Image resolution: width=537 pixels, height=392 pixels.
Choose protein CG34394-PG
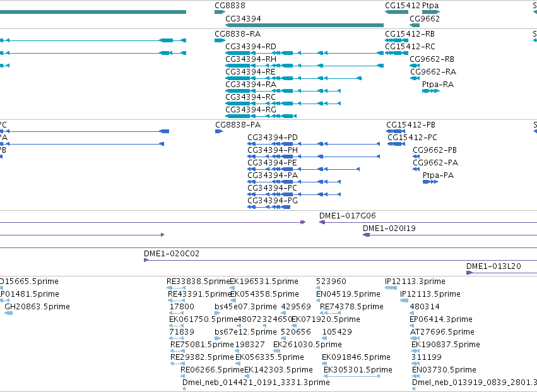[x=272, y=201]
